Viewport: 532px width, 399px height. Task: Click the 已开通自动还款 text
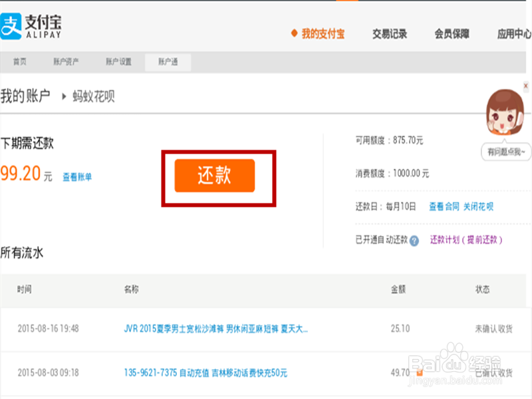coord(381,240)
